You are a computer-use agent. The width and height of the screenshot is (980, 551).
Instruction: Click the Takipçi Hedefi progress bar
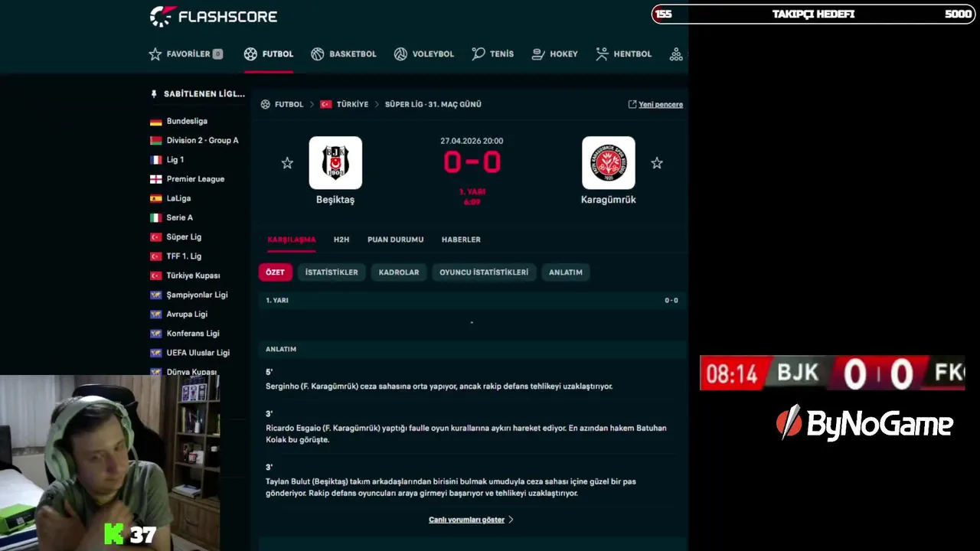[813, 15]
